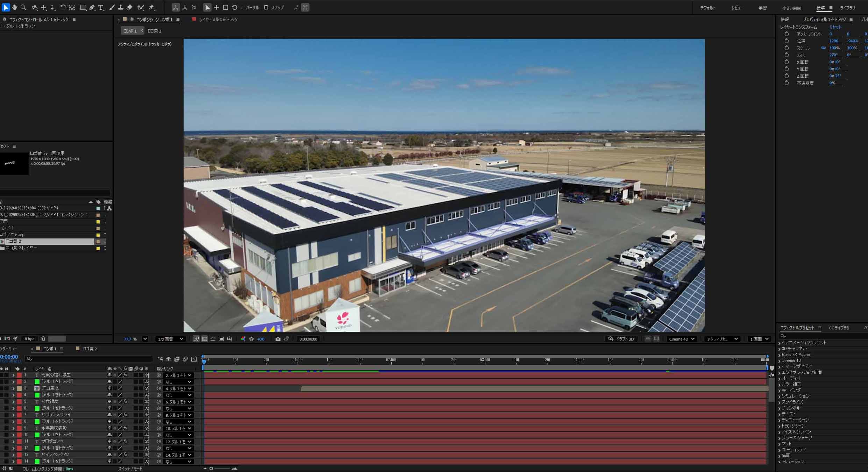Click the stopwatch for 不透明度 property

[787, 83]
